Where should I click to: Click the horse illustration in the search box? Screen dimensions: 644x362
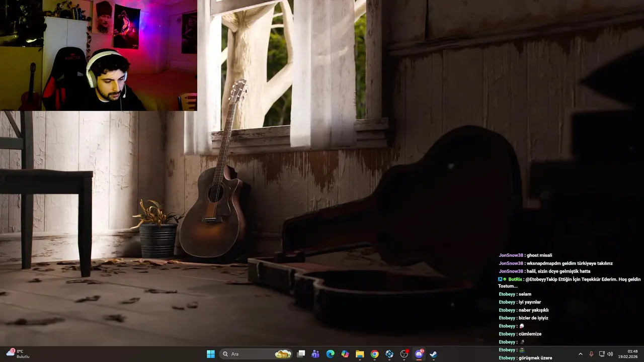(x=283, y=354)
